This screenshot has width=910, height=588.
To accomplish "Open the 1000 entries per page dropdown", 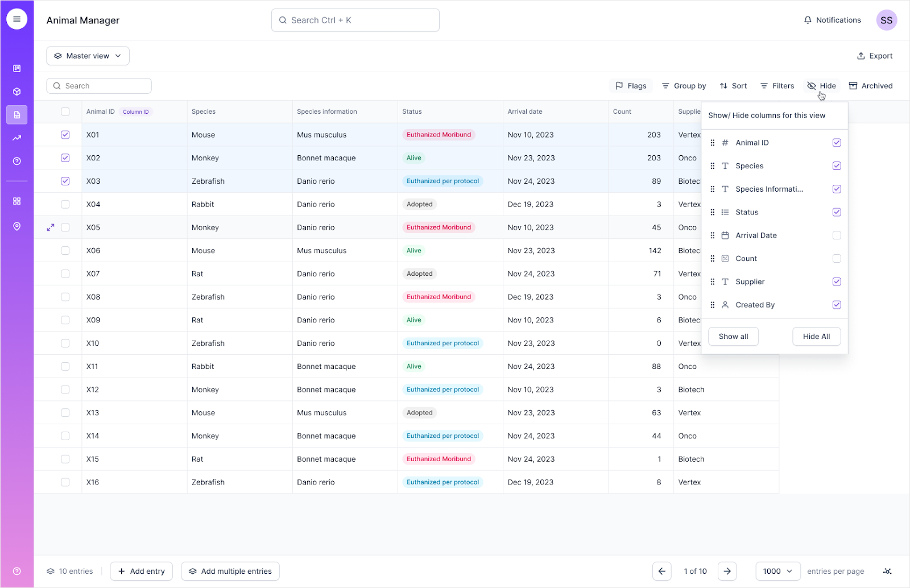I will [778, 571].
